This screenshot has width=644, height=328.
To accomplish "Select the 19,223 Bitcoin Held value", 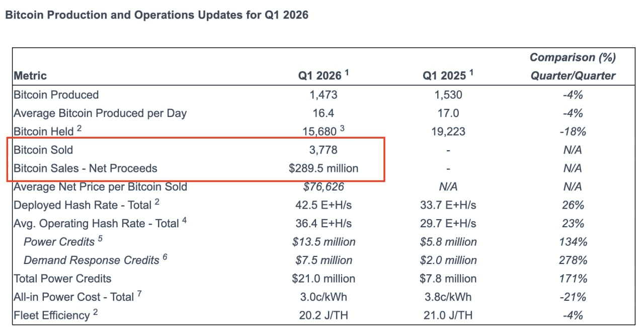I will tap(448, 132).
